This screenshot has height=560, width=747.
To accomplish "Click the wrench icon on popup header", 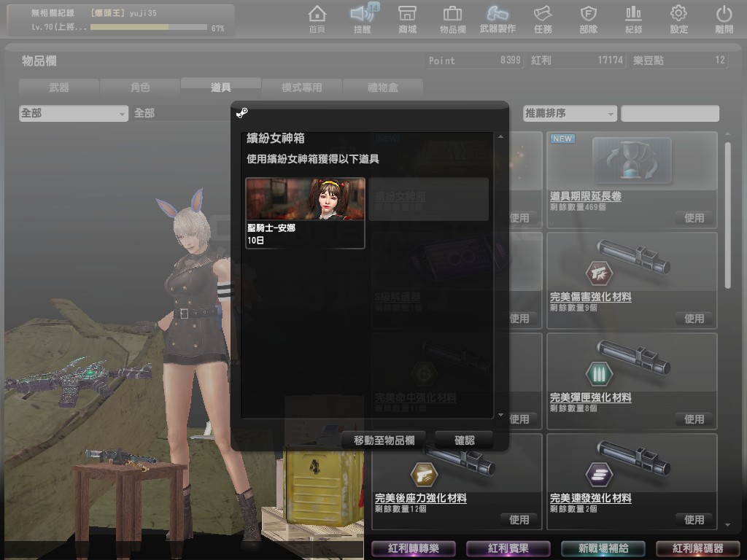I will click(x=242, y=113).
